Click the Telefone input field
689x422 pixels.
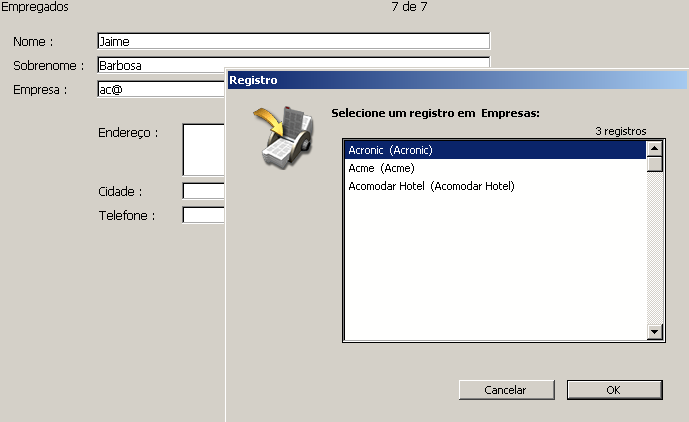pyautogui.click(x=204, y=215)
